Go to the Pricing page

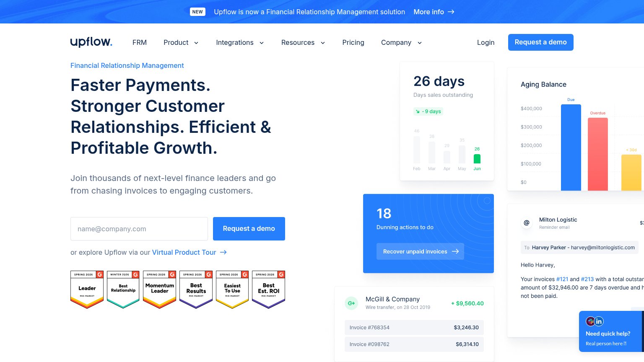coord(353,42)
